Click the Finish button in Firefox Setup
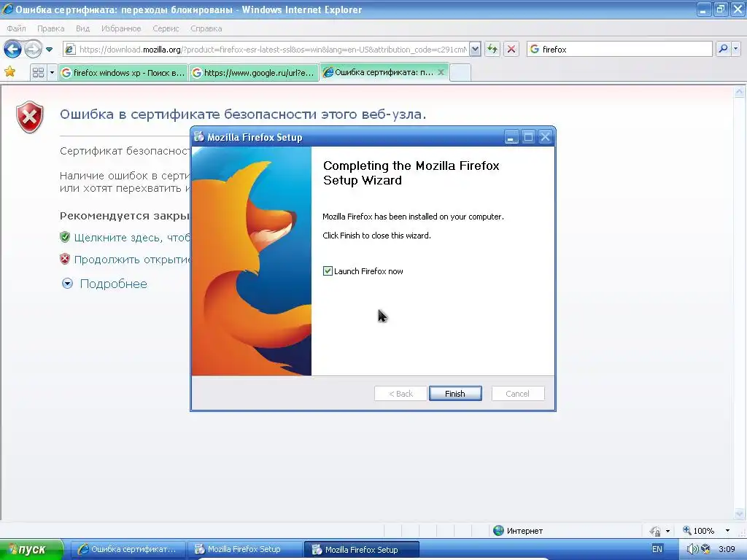The image size is (747, 560). coord(455,393)
